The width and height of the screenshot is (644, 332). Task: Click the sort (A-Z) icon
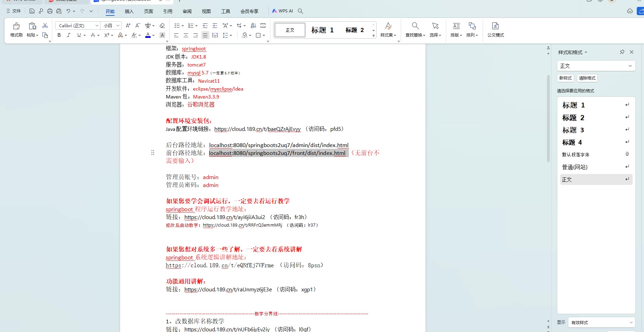pyautogui.click(x=254, y=25)
